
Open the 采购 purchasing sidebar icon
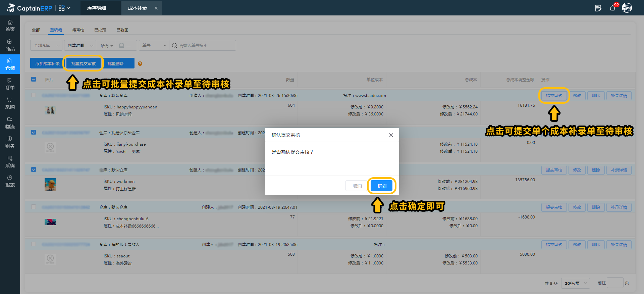pos(10,103)
